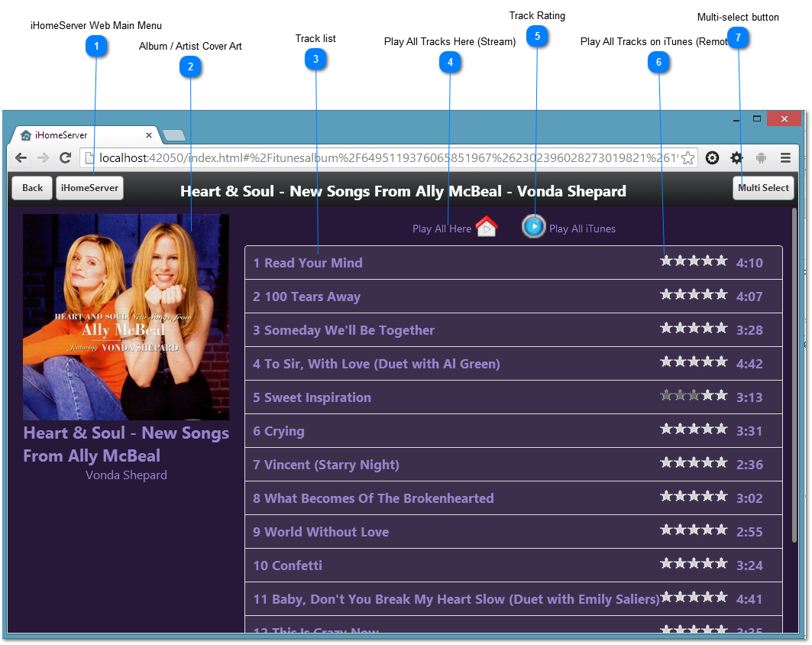Click the Play All Here house icon

click(487, 227)
